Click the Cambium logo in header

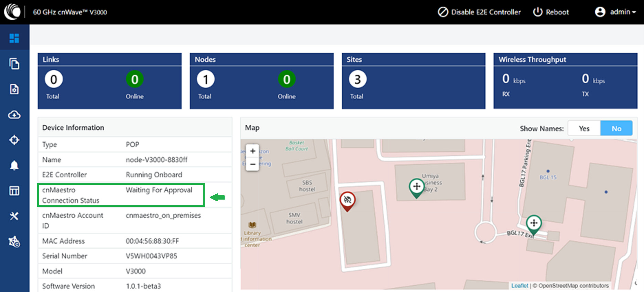click(x=12, y=12)
